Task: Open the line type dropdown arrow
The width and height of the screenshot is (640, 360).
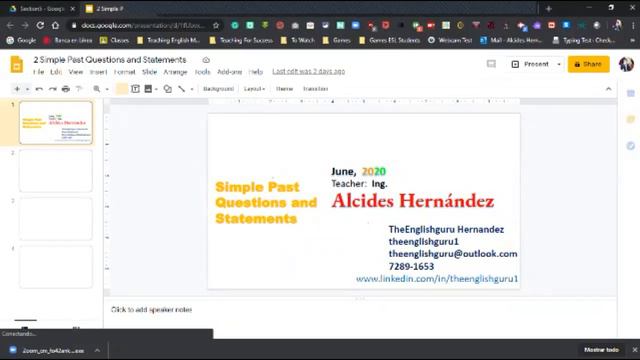Action: coord(192,89)
